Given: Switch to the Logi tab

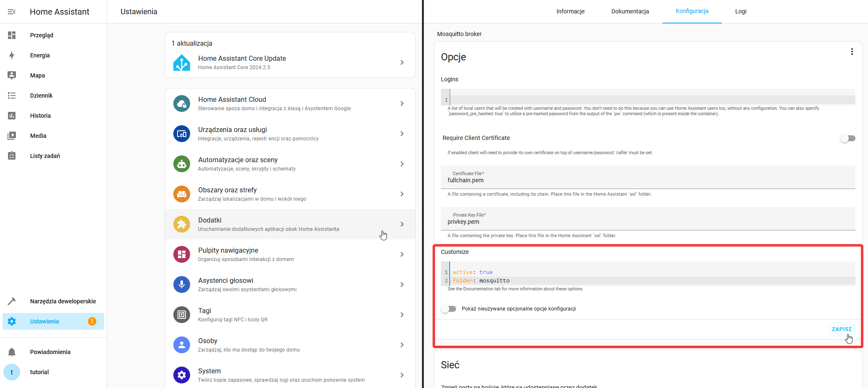Looking at the screenshot, I should 741,11.
